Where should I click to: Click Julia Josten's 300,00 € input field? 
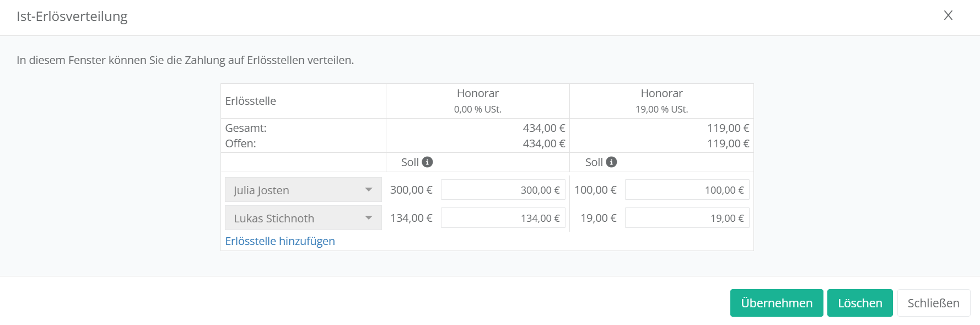pyautogui.click(x=503, y=190)
